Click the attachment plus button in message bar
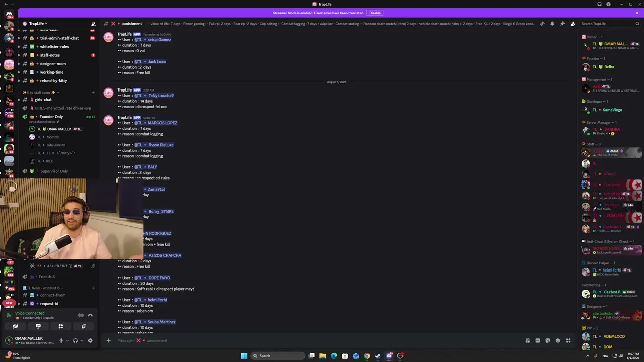The height and width of the screenshot is (362, 644). (x=108, y=340)
